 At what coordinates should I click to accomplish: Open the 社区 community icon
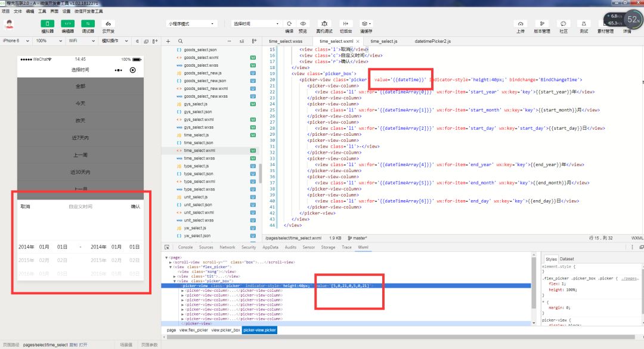click(x=563, y=24)
